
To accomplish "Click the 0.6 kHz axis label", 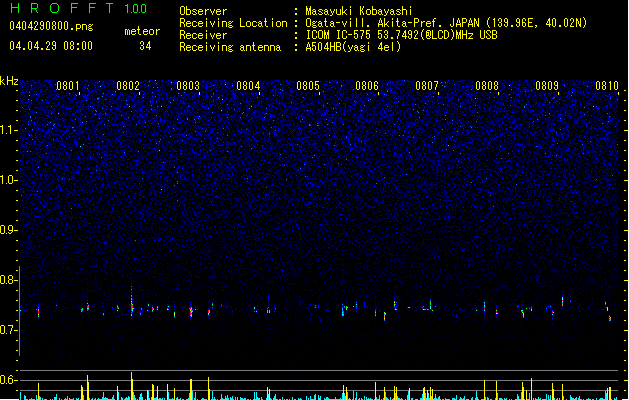I will coord(8,380).
